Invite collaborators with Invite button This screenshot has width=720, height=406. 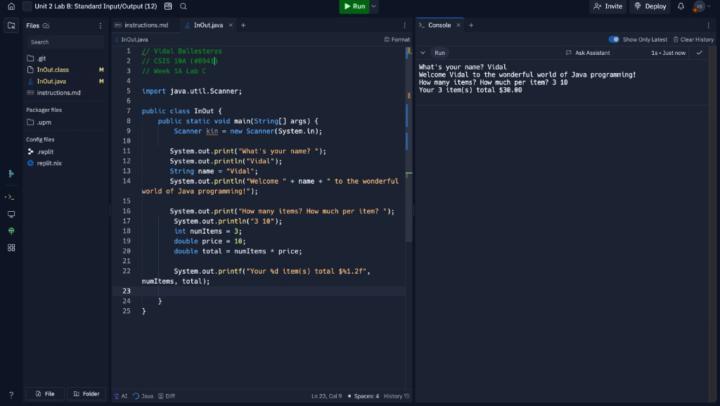(608, 6)
